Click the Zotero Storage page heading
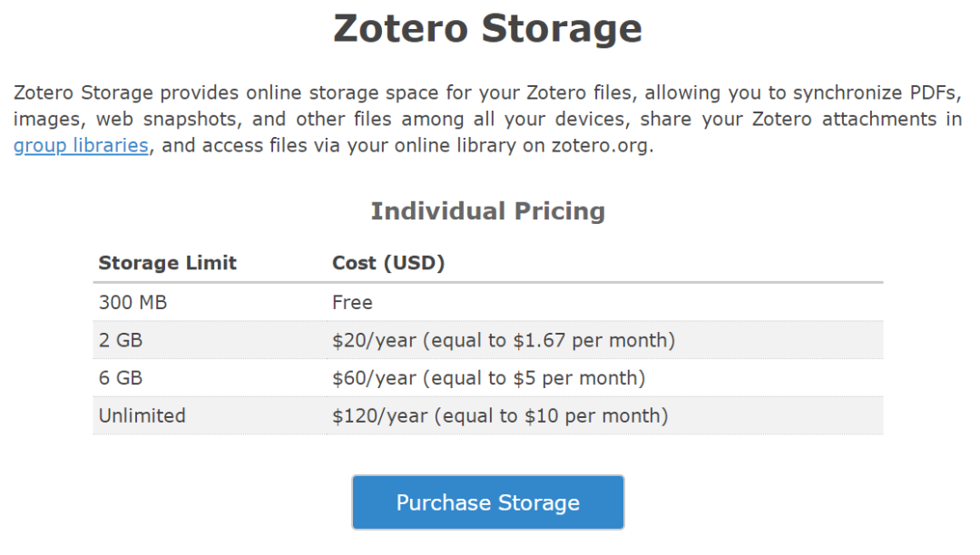980x555 pixels. pyautogui.click(x=487, y=28)
